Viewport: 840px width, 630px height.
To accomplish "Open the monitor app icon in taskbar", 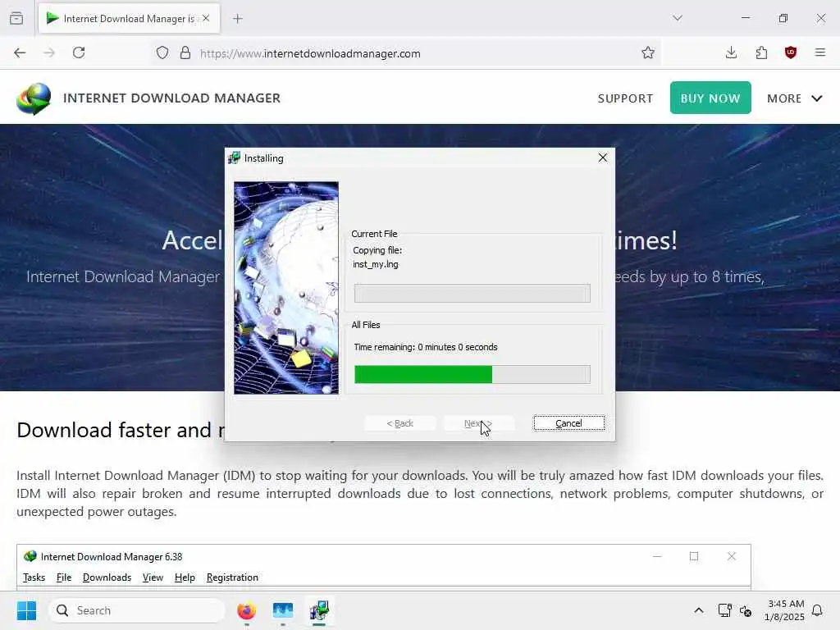I will tap(283, 610).
